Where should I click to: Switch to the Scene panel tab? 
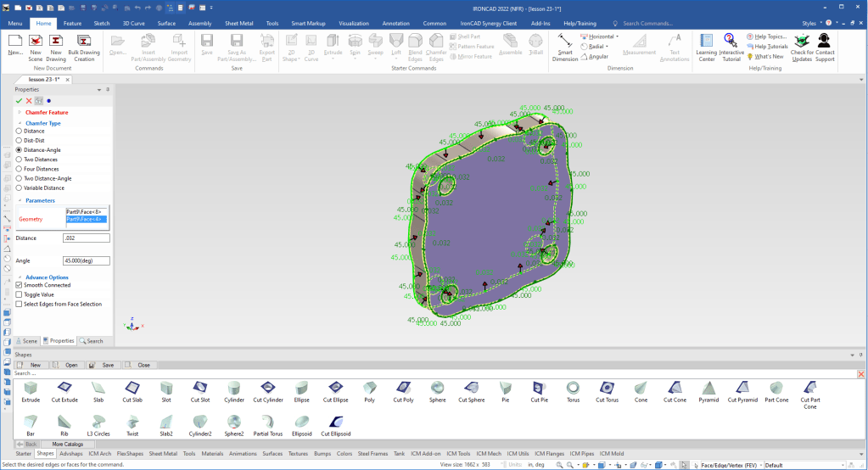point(27,341)
